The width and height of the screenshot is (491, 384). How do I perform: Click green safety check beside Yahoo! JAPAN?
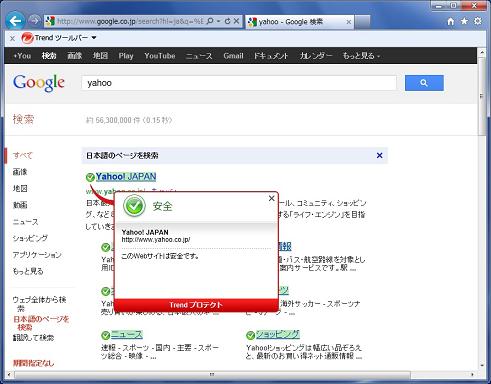pyautogui.click(x=90, y=177)
